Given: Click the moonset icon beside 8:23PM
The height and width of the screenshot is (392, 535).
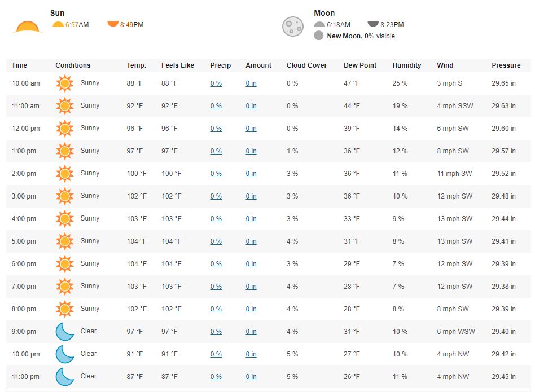Looking at the screenshot, I should tap(373, 24).
